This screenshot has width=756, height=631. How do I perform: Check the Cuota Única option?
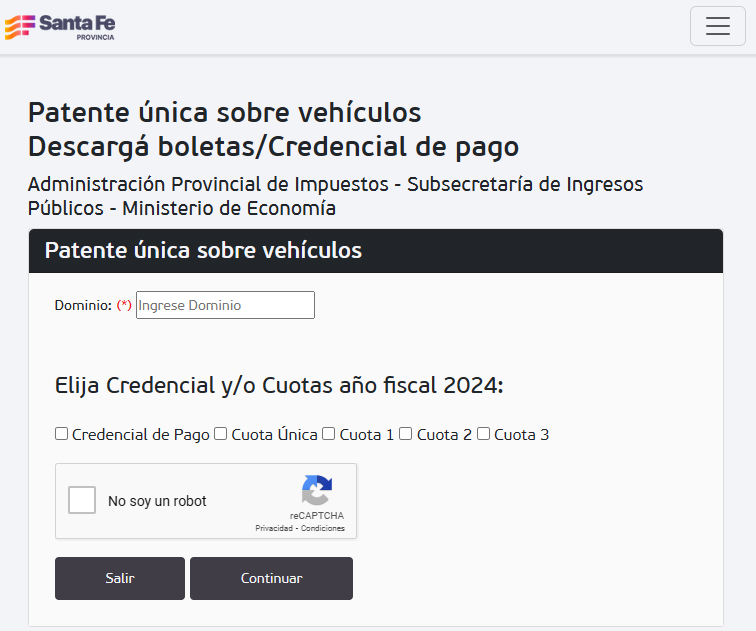[221, 434]
